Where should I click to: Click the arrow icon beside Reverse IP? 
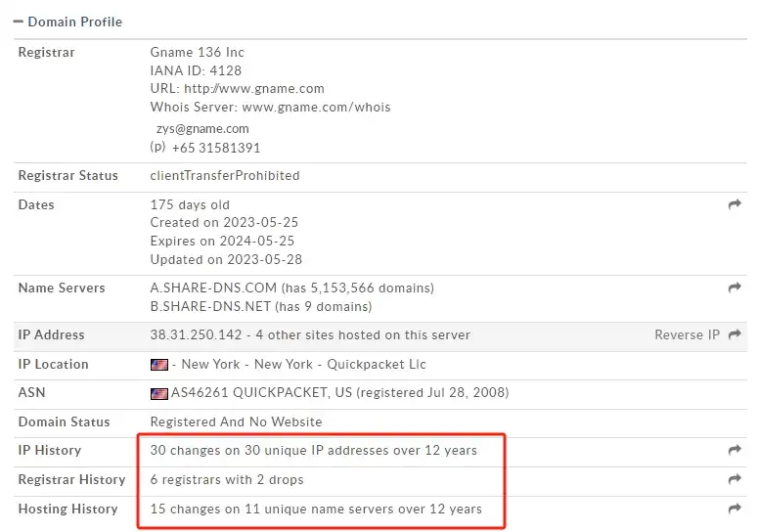point(735,334)
